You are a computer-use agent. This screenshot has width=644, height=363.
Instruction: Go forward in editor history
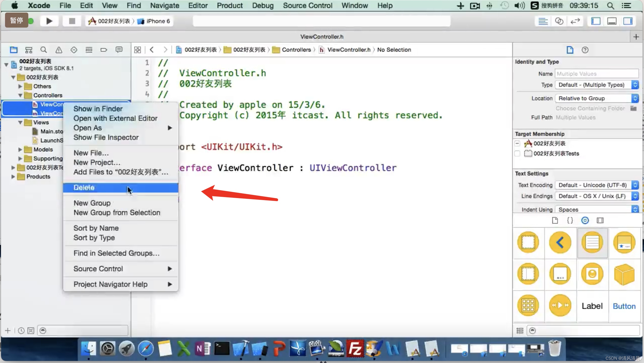[165, 50]
